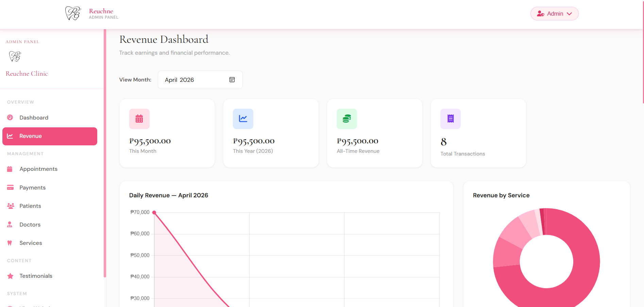The width and height of the screenshot is (644, 307).
Task: Navigate to Payments
Action: 50,187
